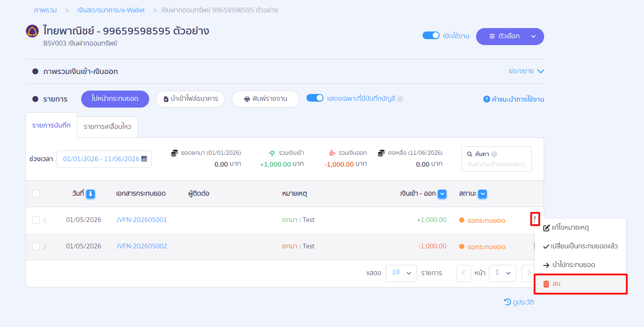This screenshot has width=644, height=327.
Task: Click the help icon next to ค้นหา
Action: [494, 154]
